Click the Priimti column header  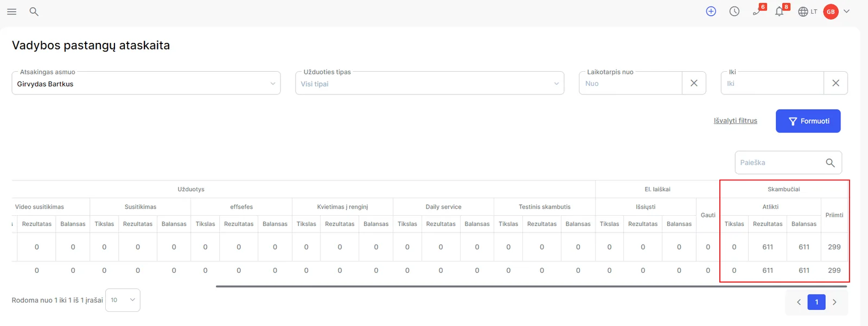(834, 215)
